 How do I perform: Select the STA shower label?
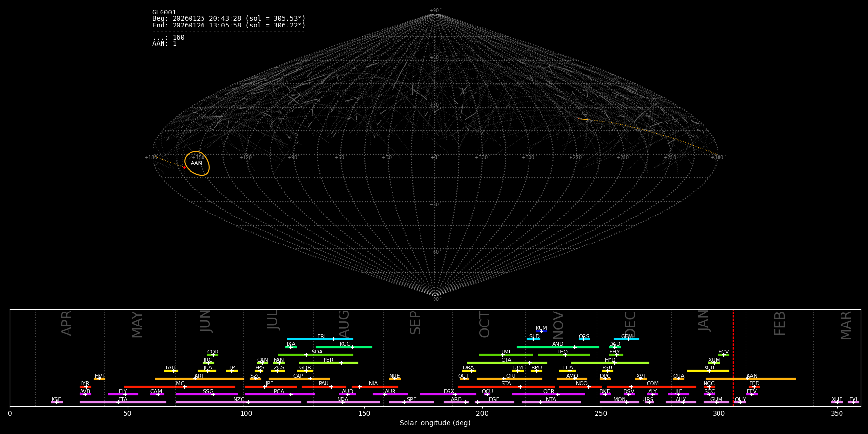[506, 384]
